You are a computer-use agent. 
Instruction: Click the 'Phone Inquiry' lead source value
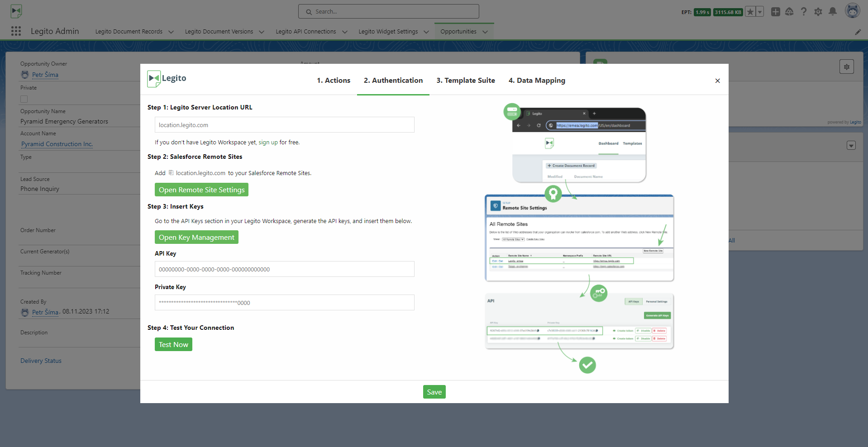pos(40,189)
